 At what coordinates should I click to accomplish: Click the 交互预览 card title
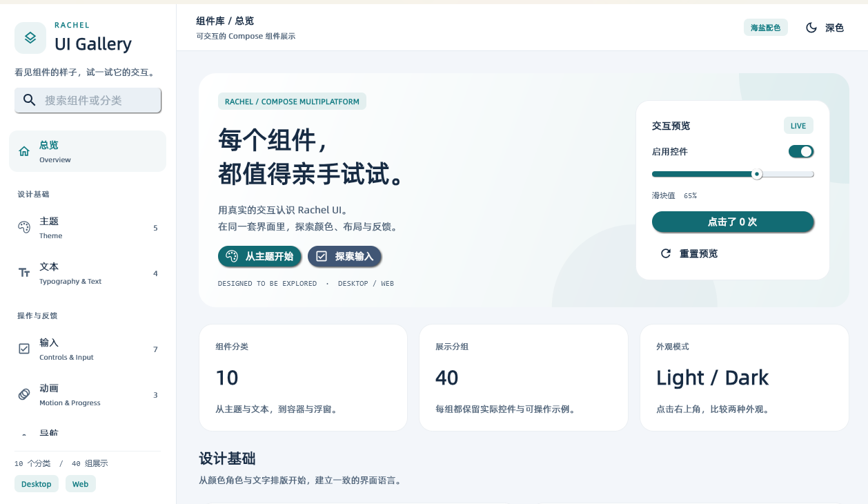[x=671, y=126]
